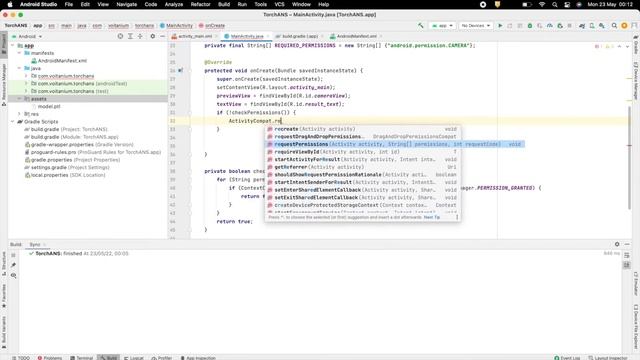Viewport: 640px width, 360px height.
Task: Select the Sync tab in Build panel
Action: click(35, 244)
